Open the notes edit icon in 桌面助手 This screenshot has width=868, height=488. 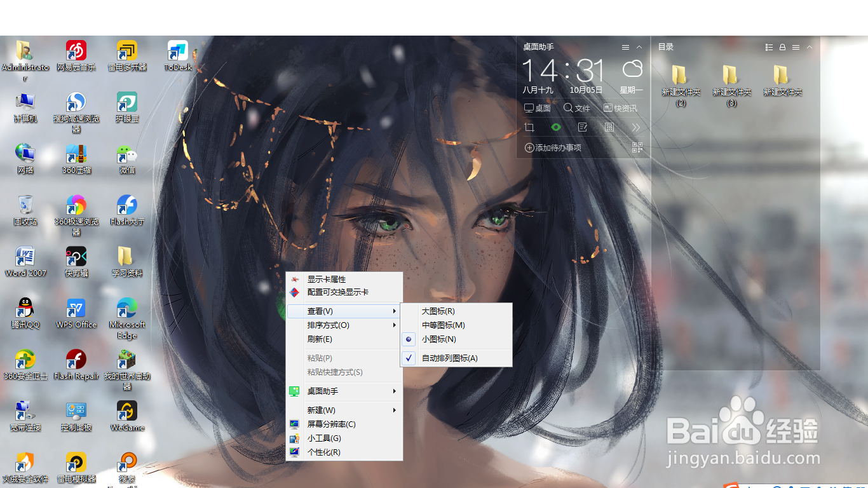click(583, 128)
